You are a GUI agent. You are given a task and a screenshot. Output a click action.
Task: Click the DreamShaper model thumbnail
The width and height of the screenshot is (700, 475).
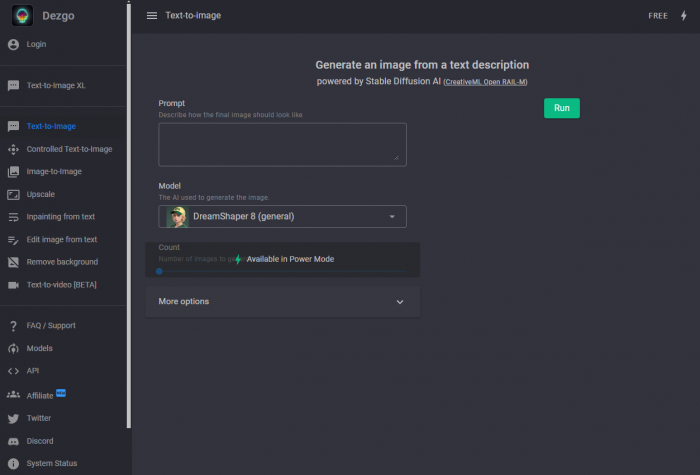pyautogui.click(x=177, y=217)
